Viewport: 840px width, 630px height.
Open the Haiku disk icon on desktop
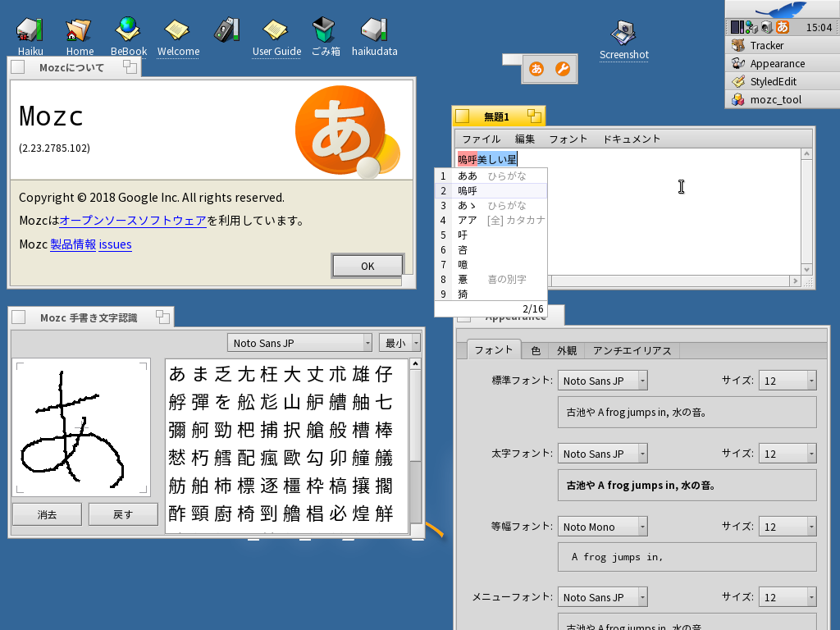point(30,30)
